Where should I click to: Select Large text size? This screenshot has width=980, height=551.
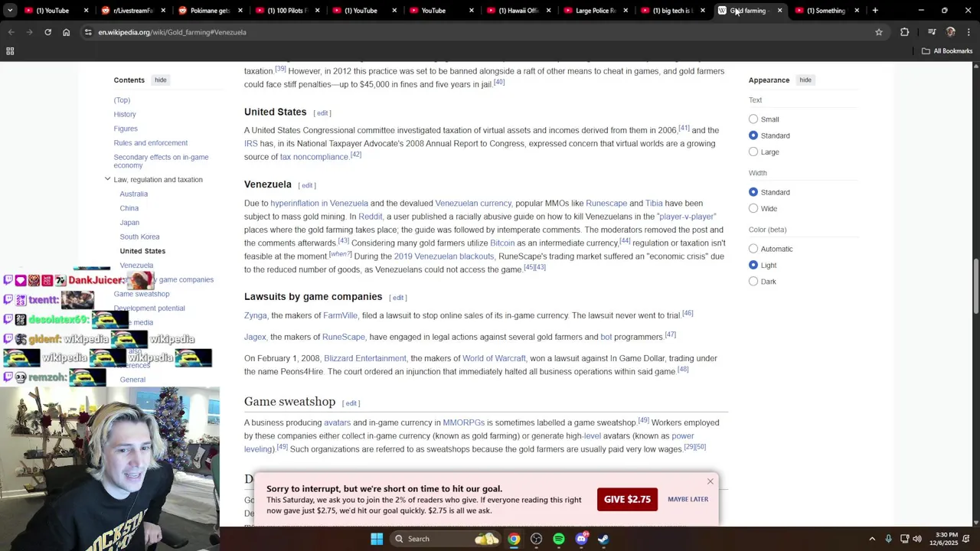753,152
